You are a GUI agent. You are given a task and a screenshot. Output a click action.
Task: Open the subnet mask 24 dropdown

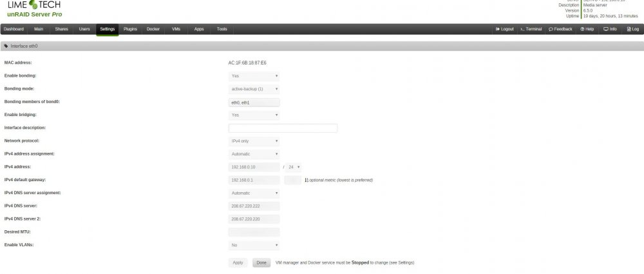click(x=294, y=167)
